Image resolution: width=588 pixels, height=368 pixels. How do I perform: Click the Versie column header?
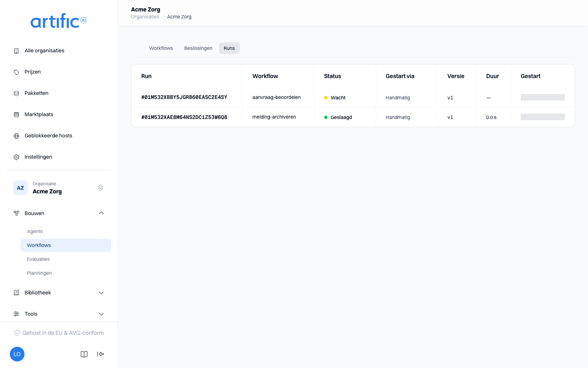456,76
